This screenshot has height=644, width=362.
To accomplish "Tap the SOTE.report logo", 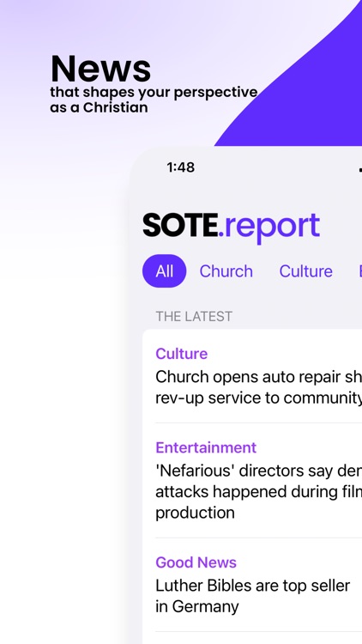I will (231, 227).
